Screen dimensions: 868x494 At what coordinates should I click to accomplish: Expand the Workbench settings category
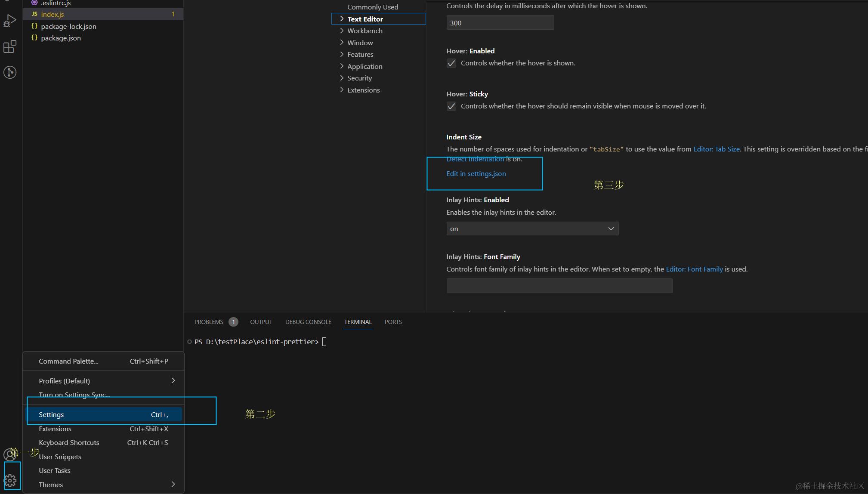[364, 31]
